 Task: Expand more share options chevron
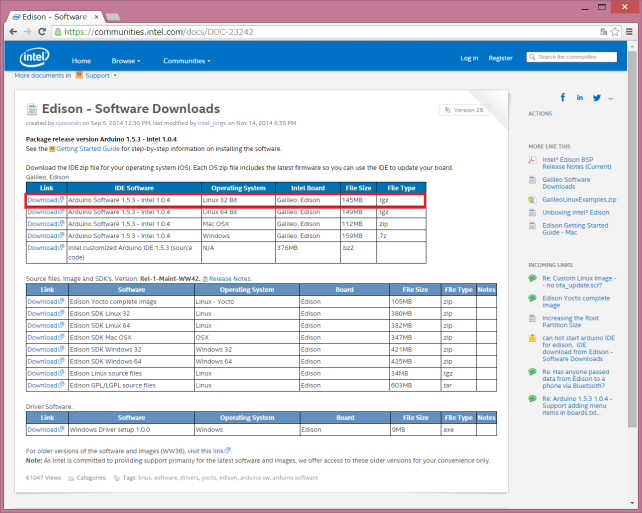click(610, 98)
